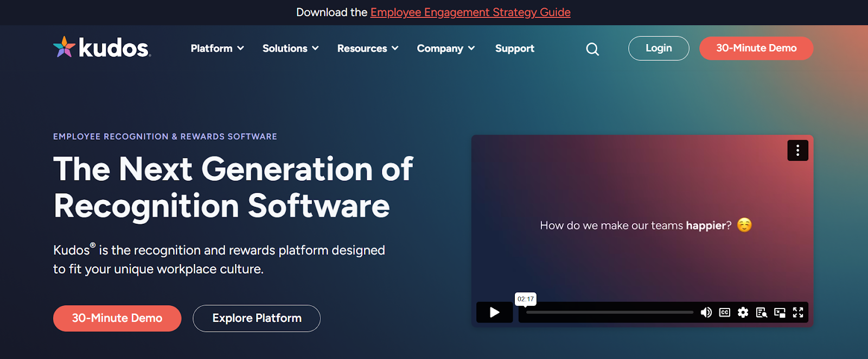Viewport: 868px width, 359px height.
Task: Expand the Solutions dropdown menu
Action: (290, 48)
